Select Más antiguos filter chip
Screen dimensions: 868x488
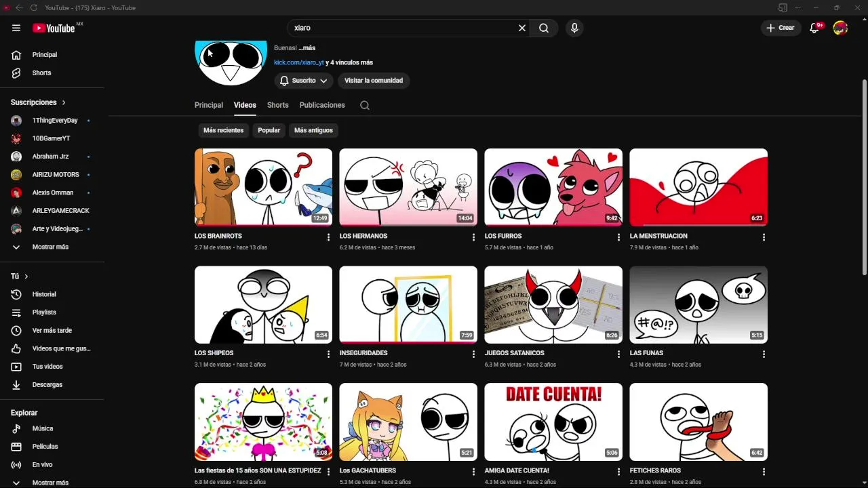(x=313, y=130)
